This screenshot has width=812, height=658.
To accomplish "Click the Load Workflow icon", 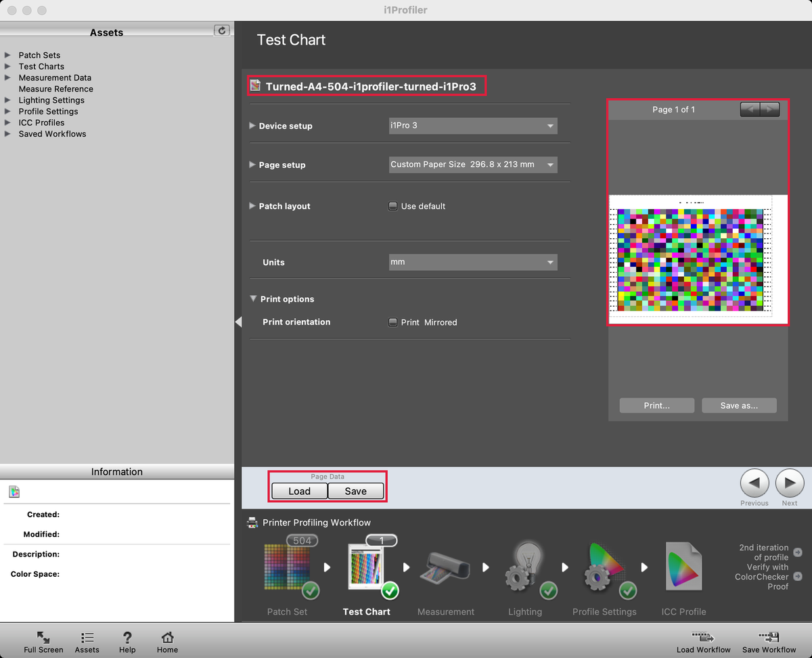I will (x=703, y=638).
